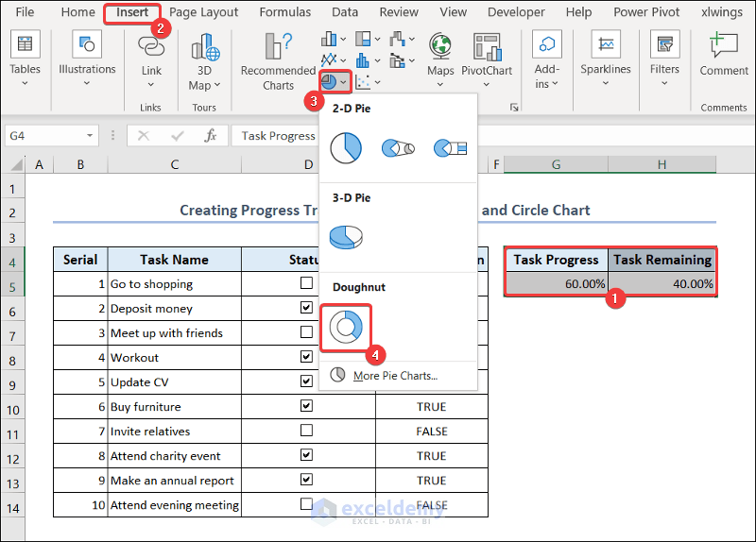Check the Go to shopping checkbox
This screenshot has height=542, width=756.
click(306, 283)
